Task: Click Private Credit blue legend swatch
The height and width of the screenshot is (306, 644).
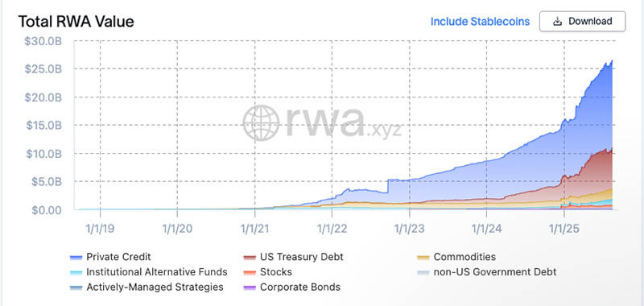Action: (76, 258)
